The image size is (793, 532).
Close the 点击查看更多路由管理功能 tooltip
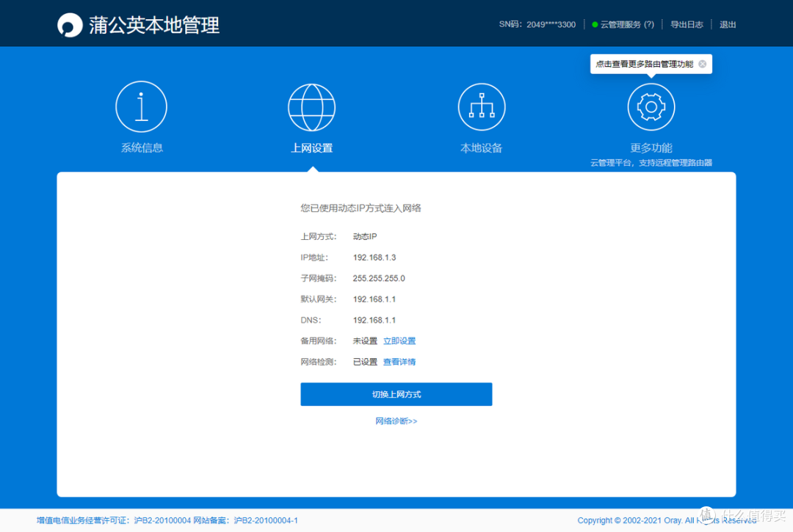pos(703,64)
